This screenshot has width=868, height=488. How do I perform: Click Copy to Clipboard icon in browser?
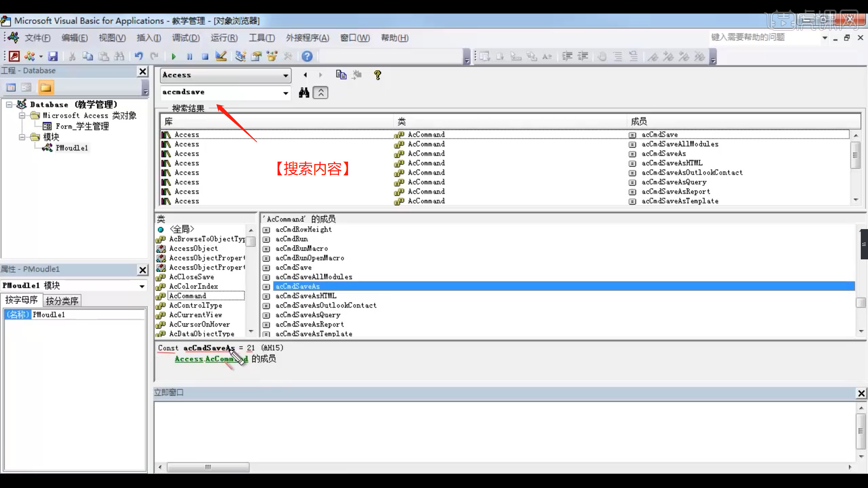(341, 75)
